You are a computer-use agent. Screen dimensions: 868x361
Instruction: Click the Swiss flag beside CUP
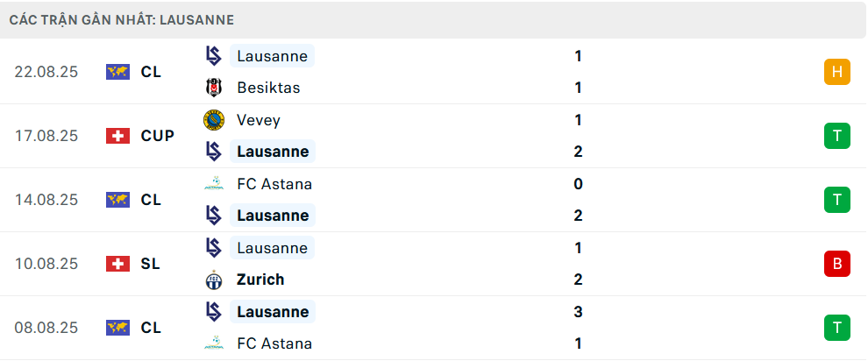click(x=117, y=136)
